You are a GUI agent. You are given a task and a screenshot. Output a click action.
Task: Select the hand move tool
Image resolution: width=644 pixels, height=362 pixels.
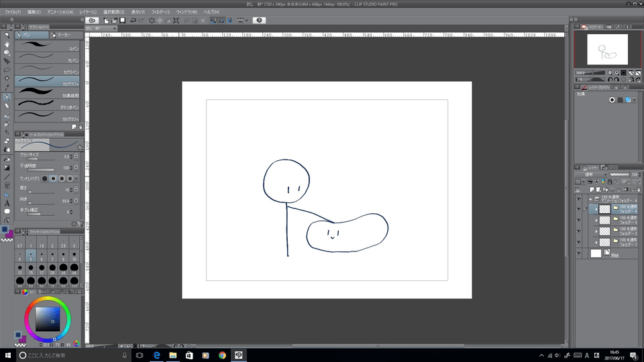pyautogui.click(x=7, y=44)
